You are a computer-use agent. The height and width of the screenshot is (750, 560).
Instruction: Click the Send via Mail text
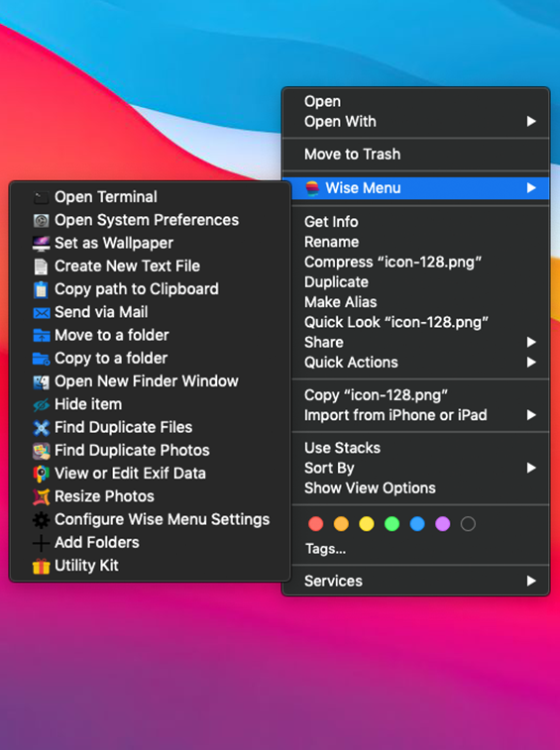point(101,312)
